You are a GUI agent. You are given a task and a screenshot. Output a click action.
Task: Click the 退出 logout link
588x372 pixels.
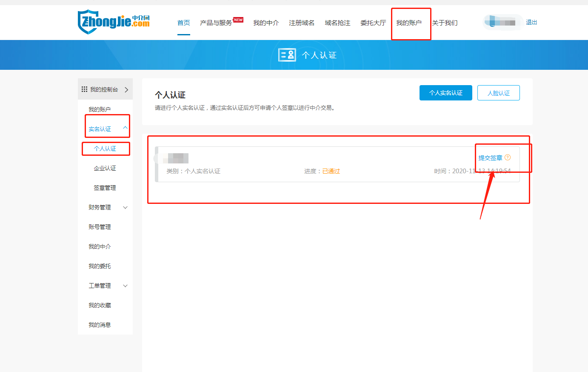(531, 22)
